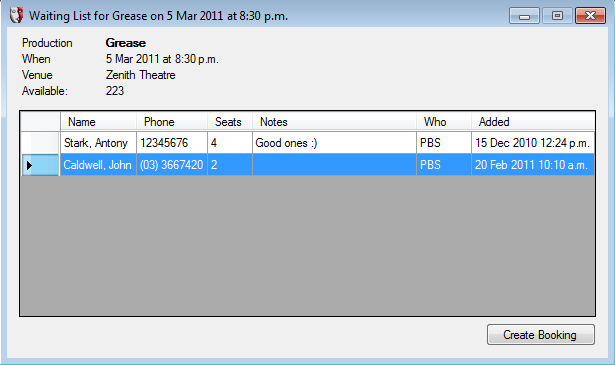Screen dimensions: 615x365
Task: Click the empty notes cell for Caldwell
Action: click(x=335, y=165)
